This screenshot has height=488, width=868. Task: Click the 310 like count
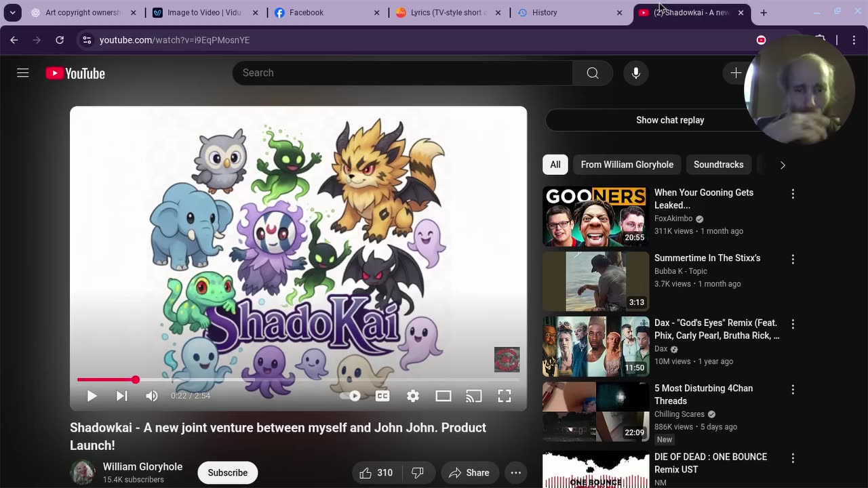384,473
